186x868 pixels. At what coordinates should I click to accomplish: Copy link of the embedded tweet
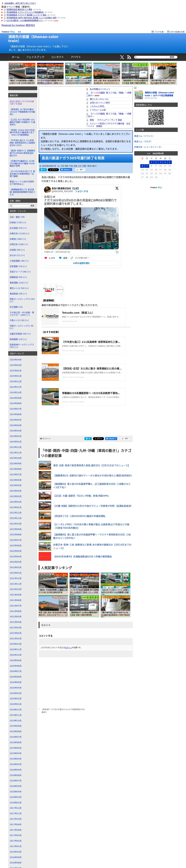pyautogui.click(x=80, y=258)
